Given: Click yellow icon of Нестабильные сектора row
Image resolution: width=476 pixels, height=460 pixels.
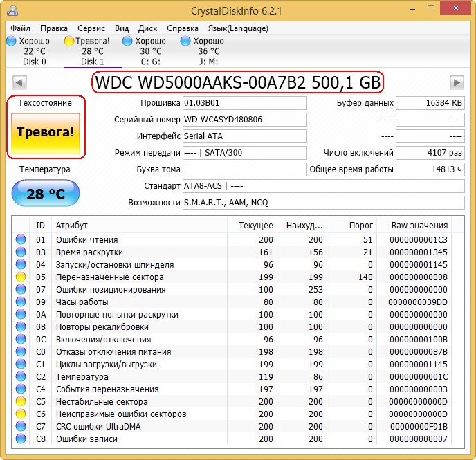Looking at the screenshot, I should pos(21,401).
